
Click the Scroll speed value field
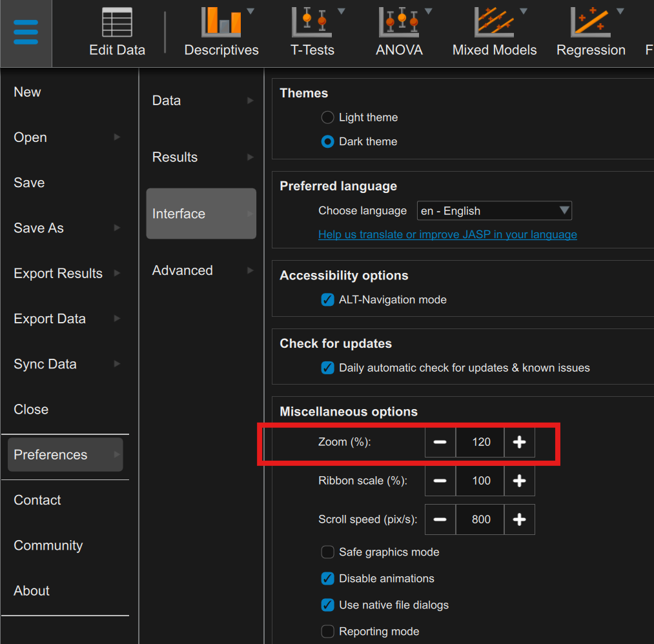click(x=480, y=519)
